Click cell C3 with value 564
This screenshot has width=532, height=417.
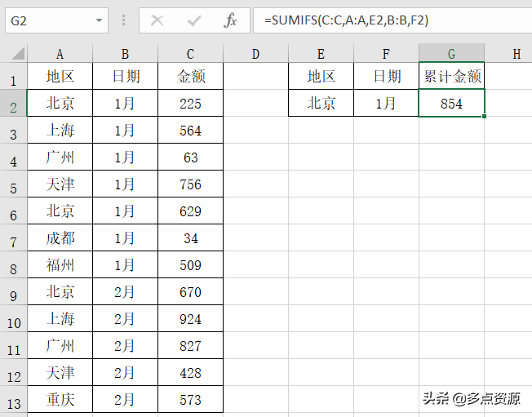pyautogui.click(x=190, y=131)
